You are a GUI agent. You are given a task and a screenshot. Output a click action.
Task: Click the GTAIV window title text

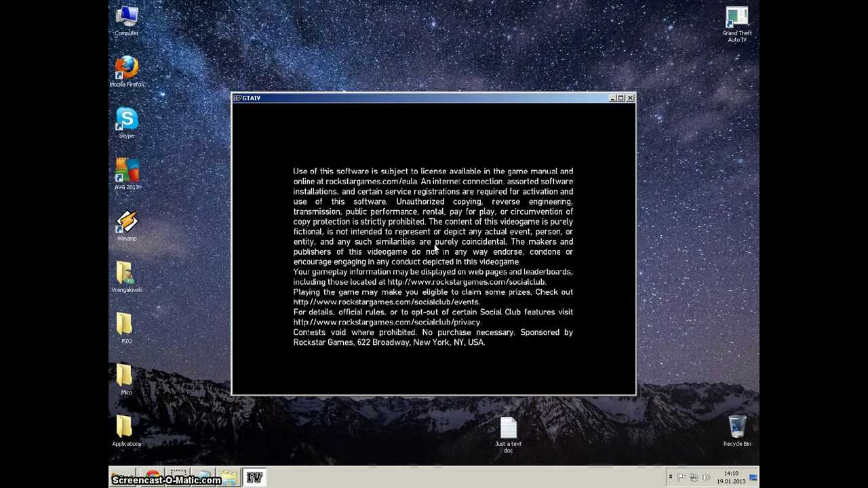[x=252, y=98]
